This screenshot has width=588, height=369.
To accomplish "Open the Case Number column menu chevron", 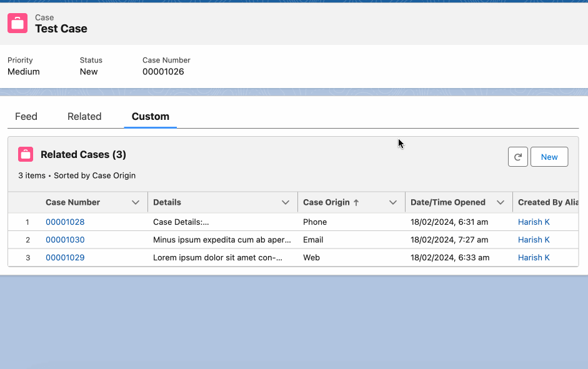I will tap(136, 203).
